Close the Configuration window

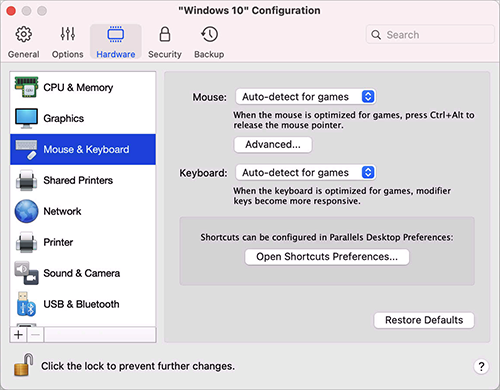click(11, 11)
